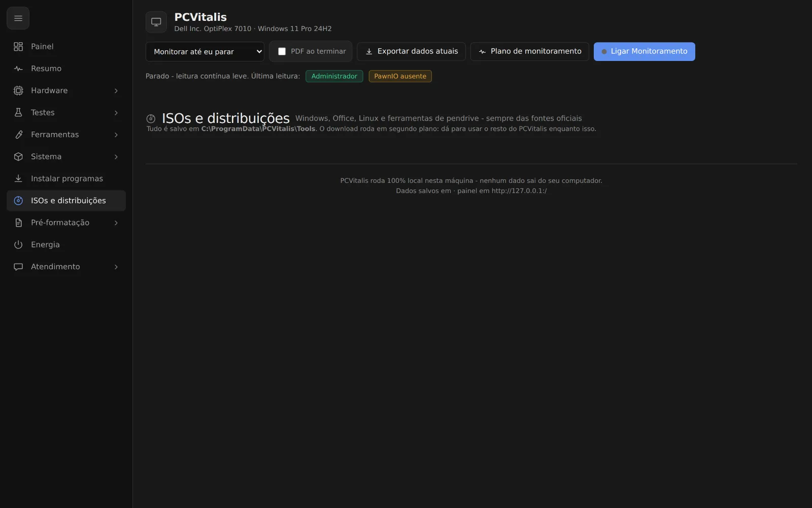Screen dimensions: 812x508
Task: Click the Resumo pulse icon
Action: [18, 69]
